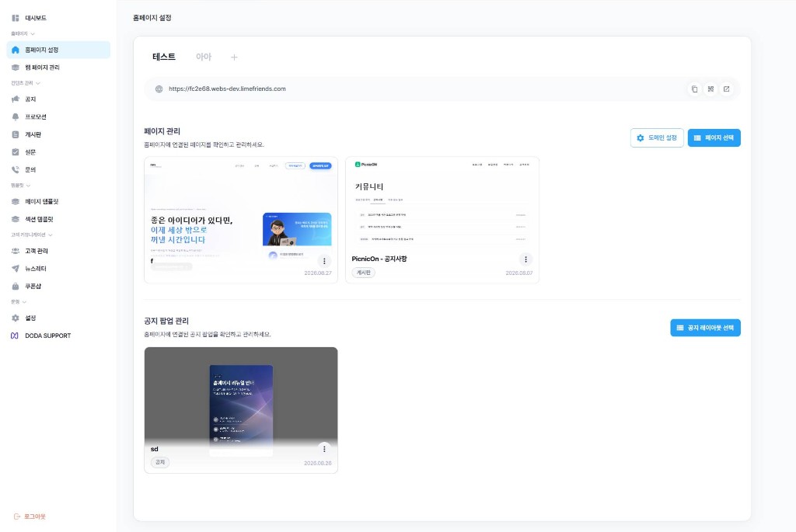
Task: Click the 공지 tag on sd card
Action: tap(160, 463)
